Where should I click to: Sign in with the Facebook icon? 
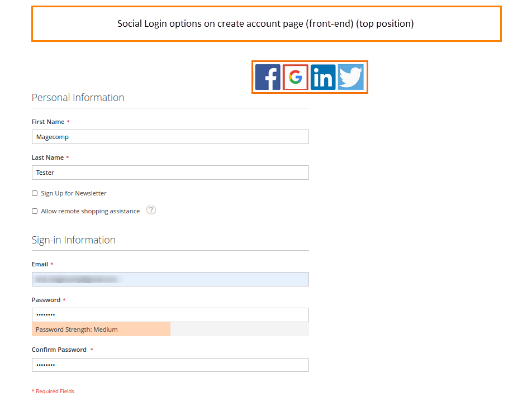pos(268,77)
